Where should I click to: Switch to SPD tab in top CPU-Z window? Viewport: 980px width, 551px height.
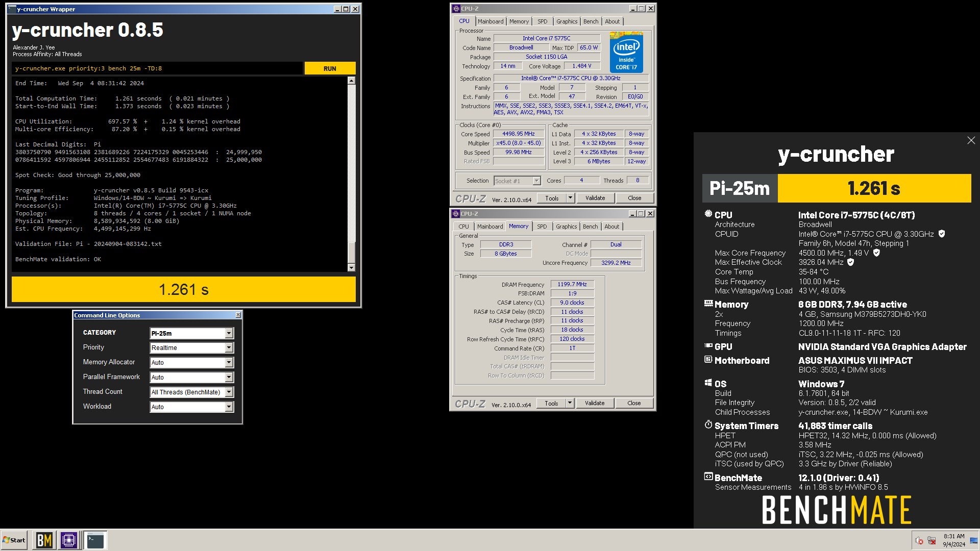coord(543,21)
